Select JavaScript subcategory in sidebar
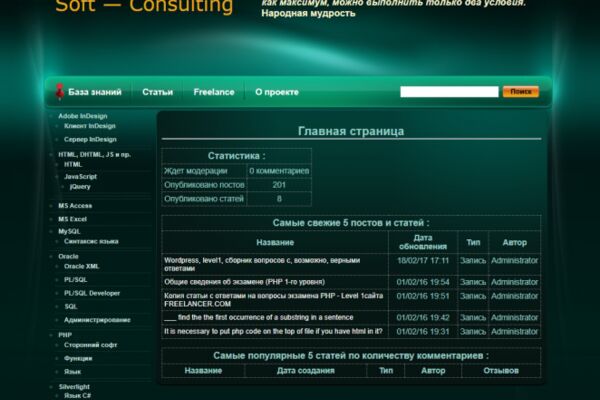 [x=80, y=176]
